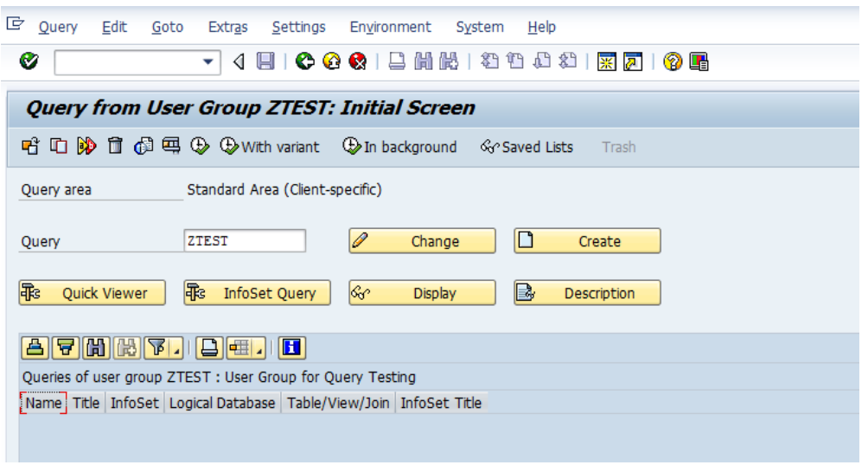This screenshot has width=868, height=465.
Task: Collapse the command field with the triangle arrow
Action: pos(239,61)
